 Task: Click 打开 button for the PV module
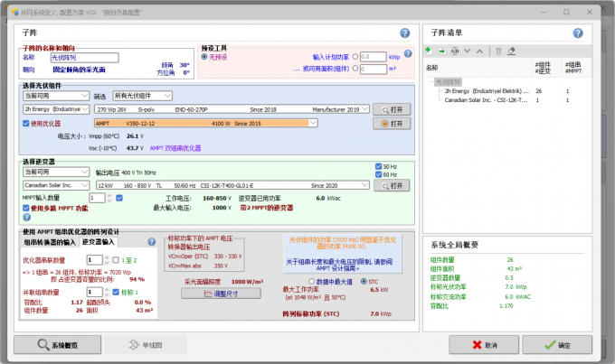[x=392, y=109]
